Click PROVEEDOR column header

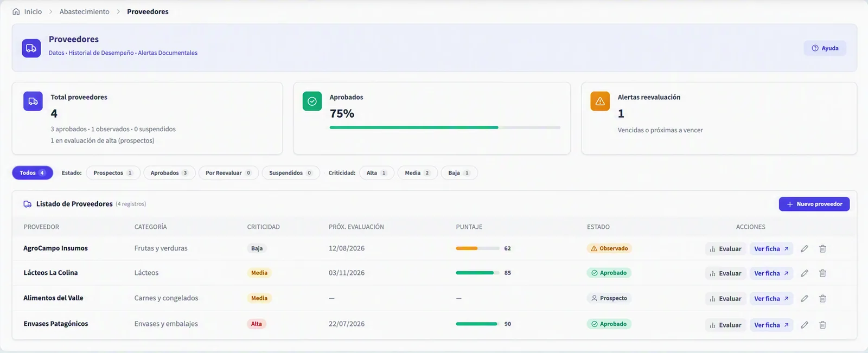pos(41,227)
